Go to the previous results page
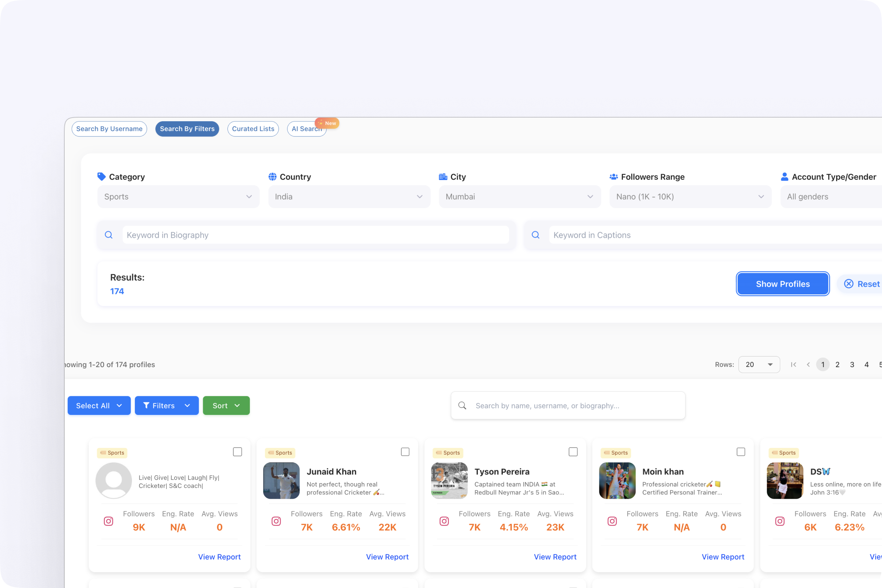This screenshot has width=882, height=588. coord(808,365)
